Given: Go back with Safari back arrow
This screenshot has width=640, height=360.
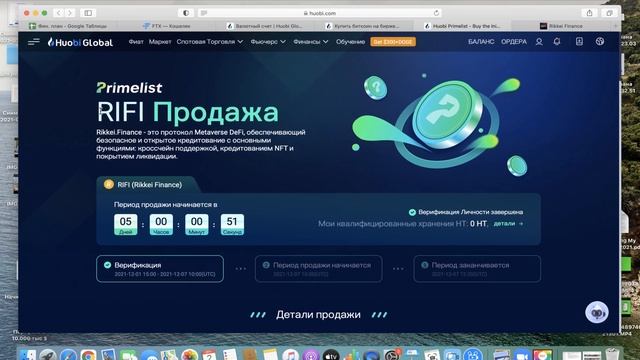Looking at the screenshot, I should 59,13.
